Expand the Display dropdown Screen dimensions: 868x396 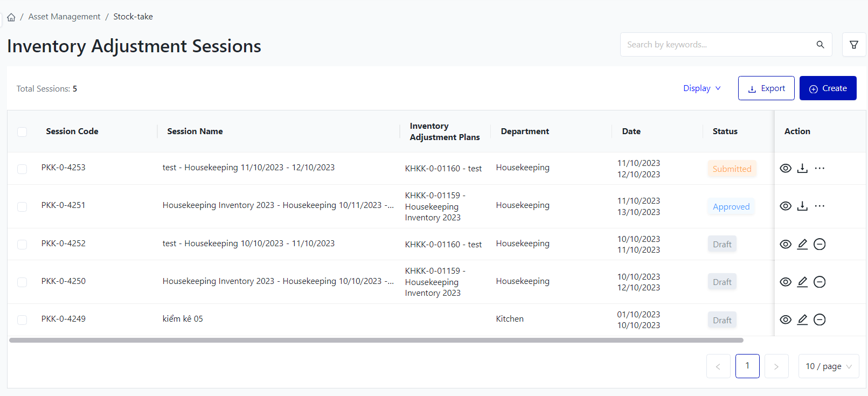tap(702, 88)
